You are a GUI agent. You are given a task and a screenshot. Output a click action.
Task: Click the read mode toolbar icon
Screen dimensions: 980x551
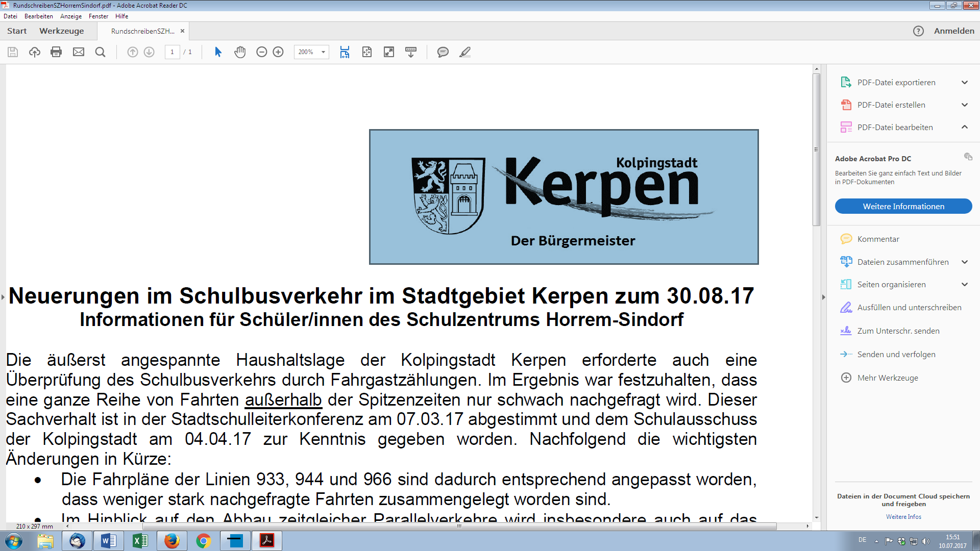tap(411, 52)
